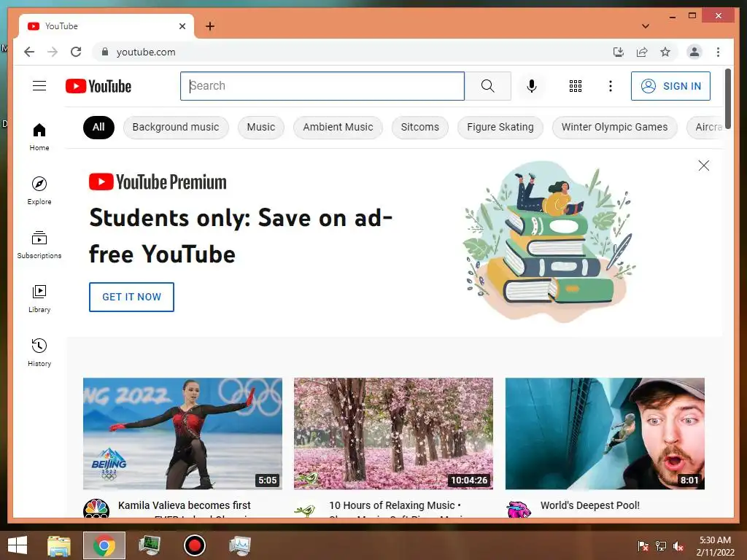Open the YouTube hamburger guide menu
747x560 pixels.
[39, 86]
